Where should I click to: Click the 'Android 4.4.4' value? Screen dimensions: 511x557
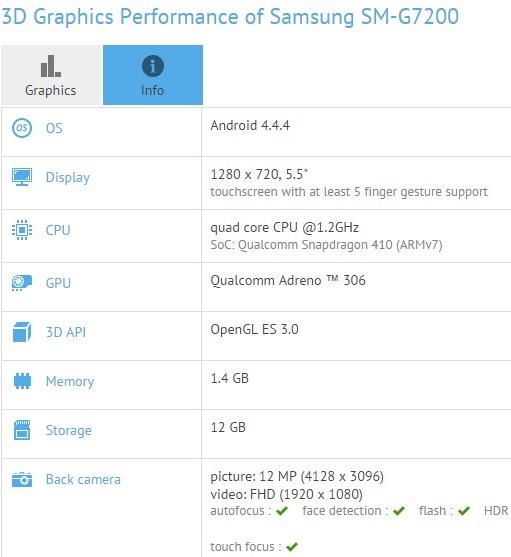[250, 125]
